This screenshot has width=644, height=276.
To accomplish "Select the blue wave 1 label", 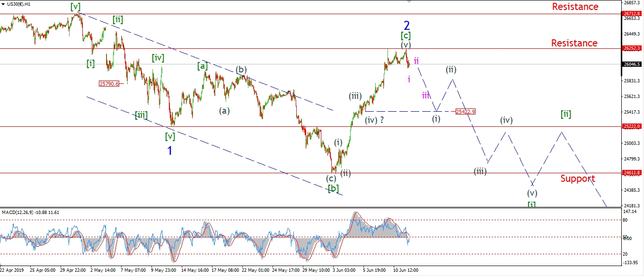I will 169,151.
